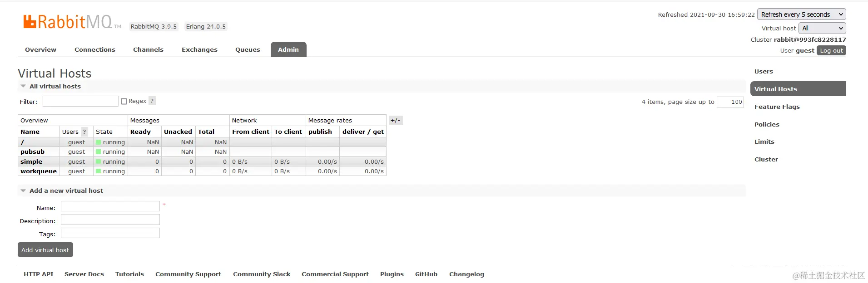Open the Server Docs footer link
The width and height of the screenshot is (868, 283).
[x=84, y=274]
